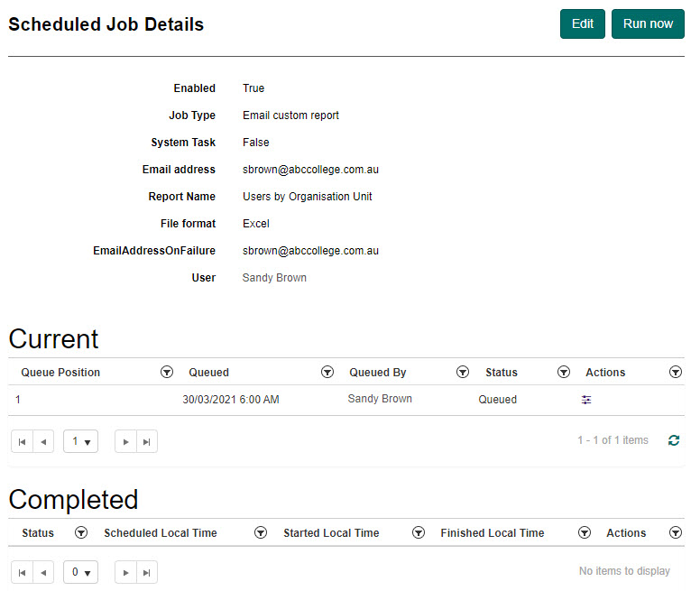
Task: Open Sandy Brown user link in details
Action: [274, 278]
